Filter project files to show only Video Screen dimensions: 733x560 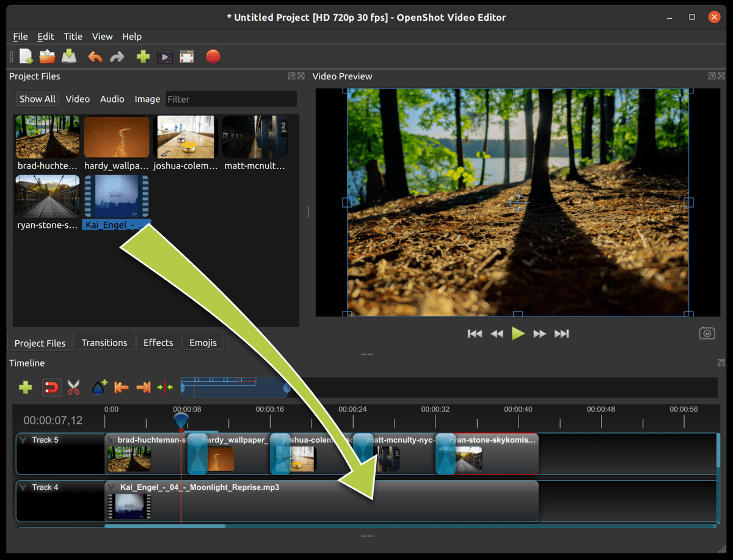78,98
